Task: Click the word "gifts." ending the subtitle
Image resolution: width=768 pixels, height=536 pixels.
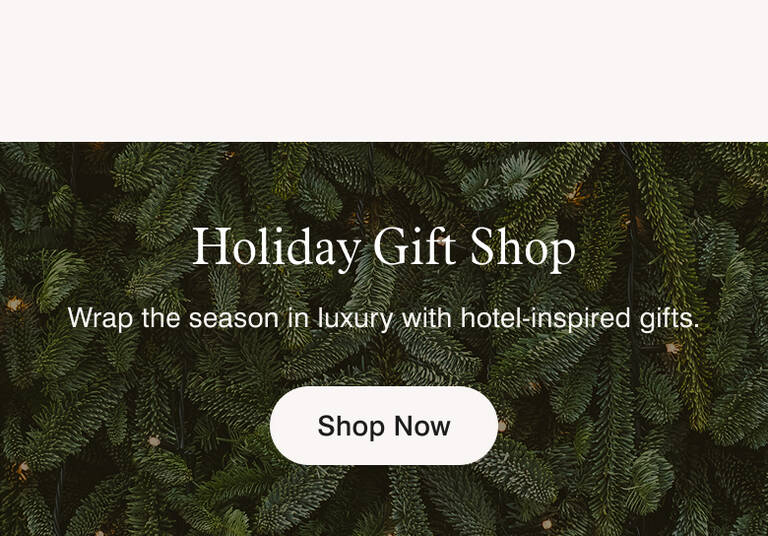Action: coord(670,319)
